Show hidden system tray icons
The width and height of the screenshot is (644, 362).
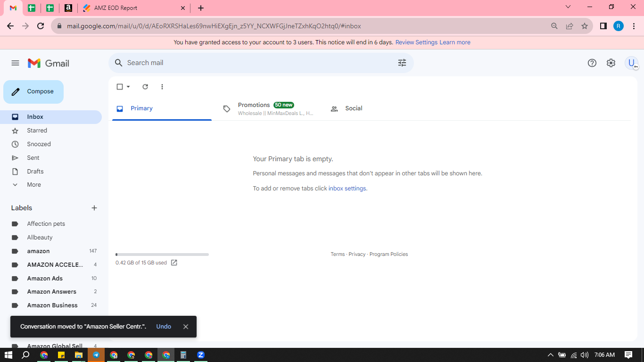(550, 355)
